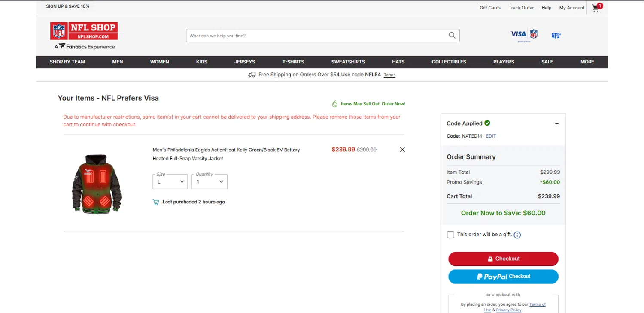The image size is (644, 313).
Task: Open the Sale menu
Action: tap(547, 62)
